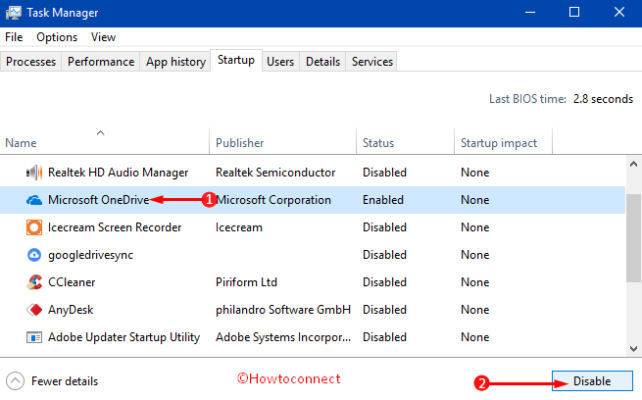Select the Startup tab

[236, 60]
